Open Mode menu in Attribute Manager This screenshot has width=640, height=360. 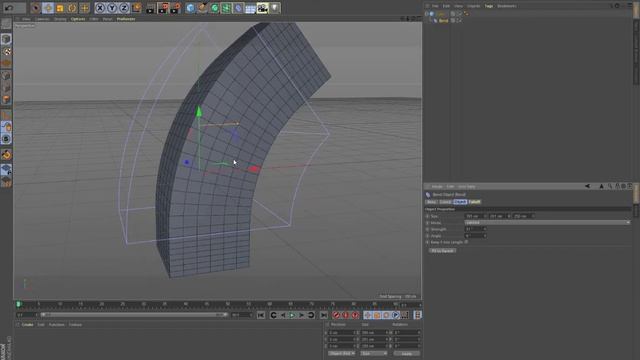tap(437, 187)
